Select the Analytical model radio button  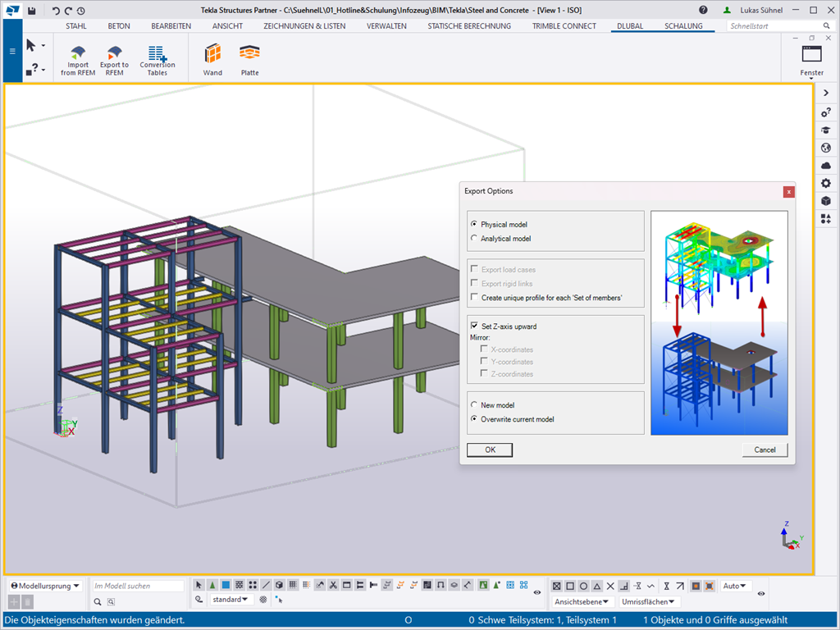[474, 237]
